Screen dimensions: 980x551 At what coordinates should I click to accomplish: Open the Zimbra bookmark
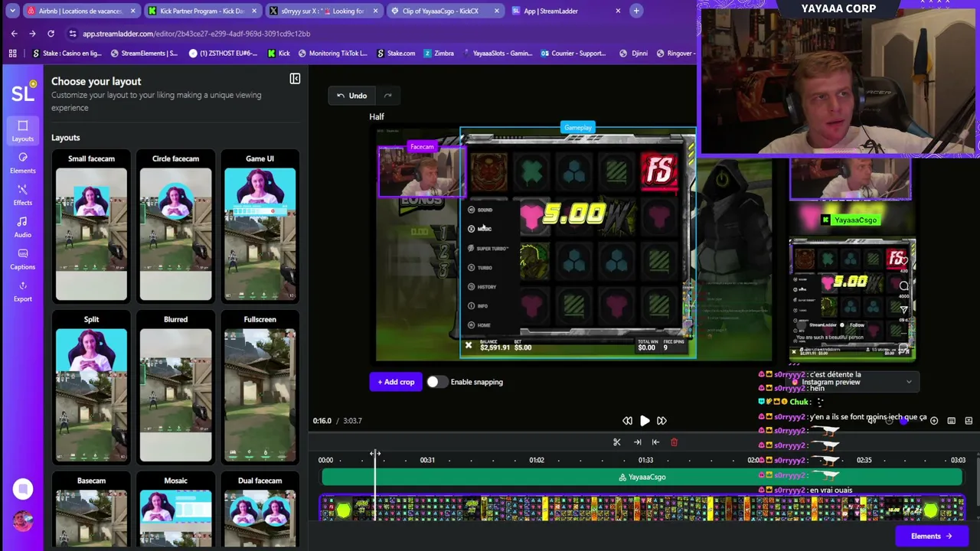point(438,54)
